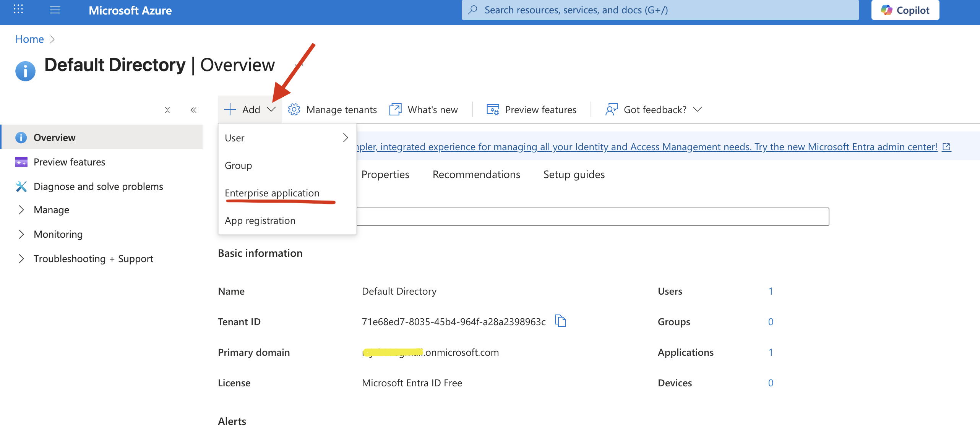Image resolution: width=980 pixels, height=441 pixels.
Task: Expand the Troubleshooting + Support section
Action: [x=21, y=259]
